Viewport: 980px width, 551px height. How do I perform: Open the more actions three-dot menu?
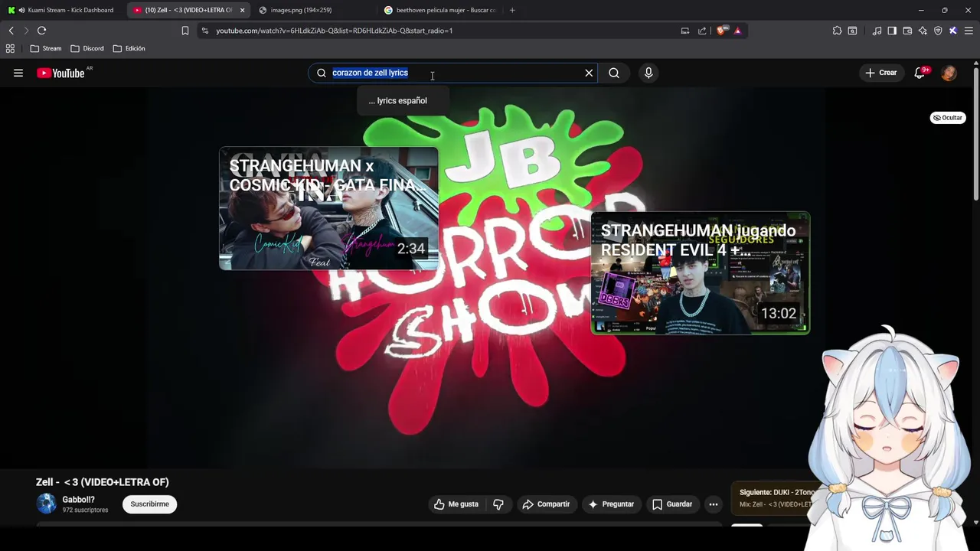click(x=714, y=504)
